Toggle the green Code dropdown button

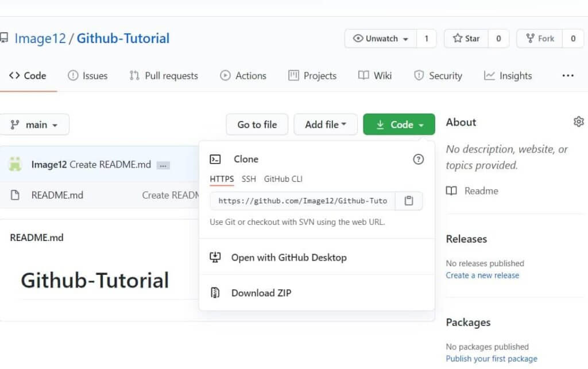[x=399, y=125]
